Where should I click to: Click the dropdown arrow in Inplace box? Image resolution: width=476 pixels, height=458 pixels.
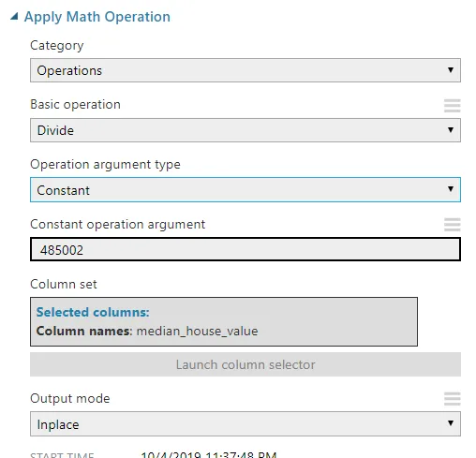click(451, 423)
